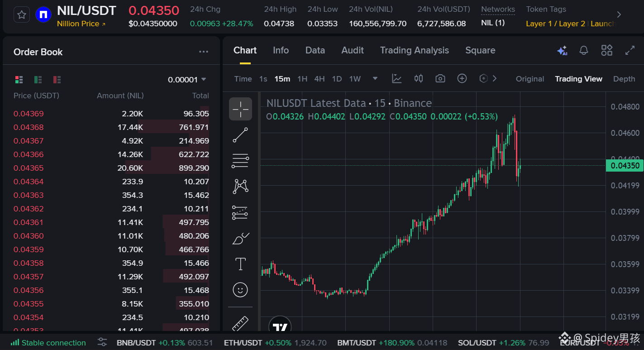
Task: Expand the chart to fullscreen
Action: coord(630,50)
